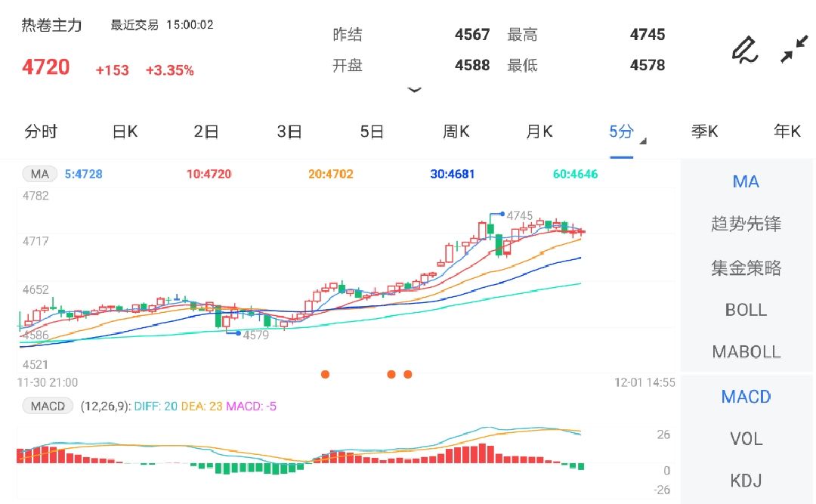Select the BOLL indicator option
816x504 pixels.
click(x=746, y=310)
